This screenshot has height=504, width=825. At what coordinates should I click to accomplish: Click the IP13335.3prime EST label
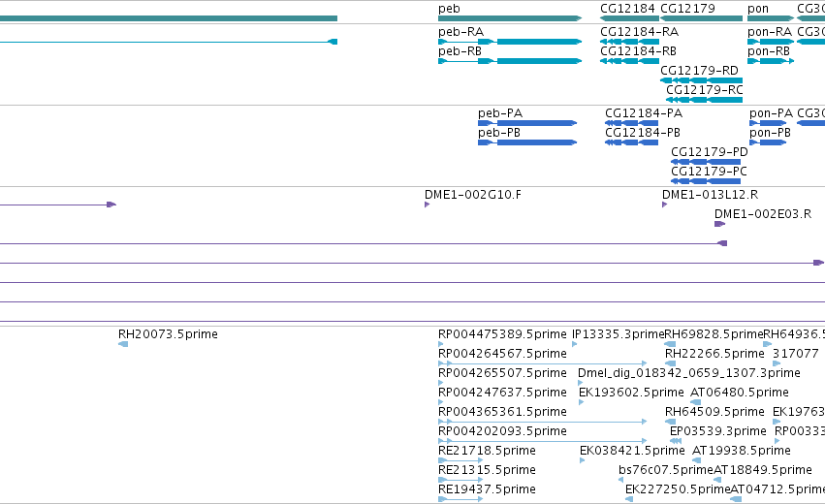point(619,334)
